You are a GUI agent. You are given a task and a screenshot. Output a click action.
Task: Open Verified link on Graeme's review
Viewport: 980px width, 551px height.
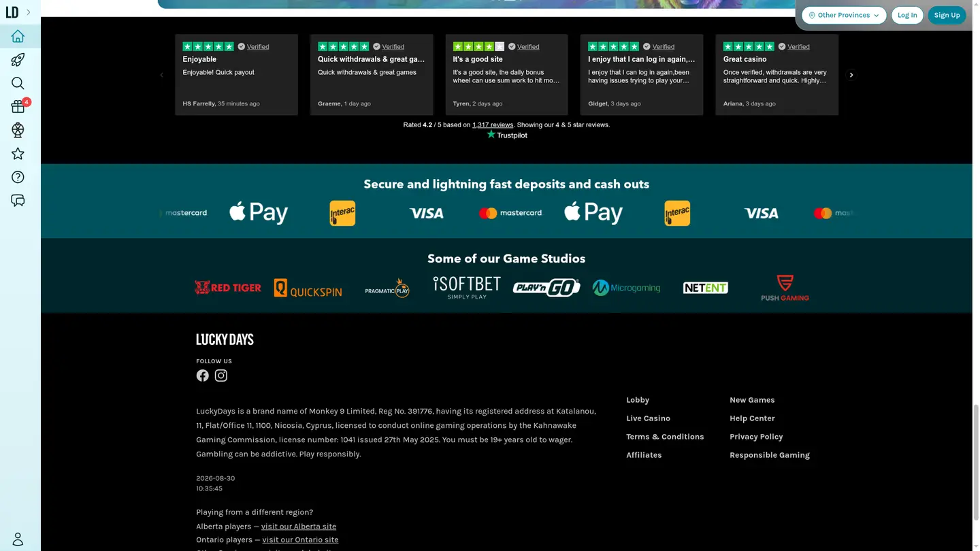[x=393, y=47]
